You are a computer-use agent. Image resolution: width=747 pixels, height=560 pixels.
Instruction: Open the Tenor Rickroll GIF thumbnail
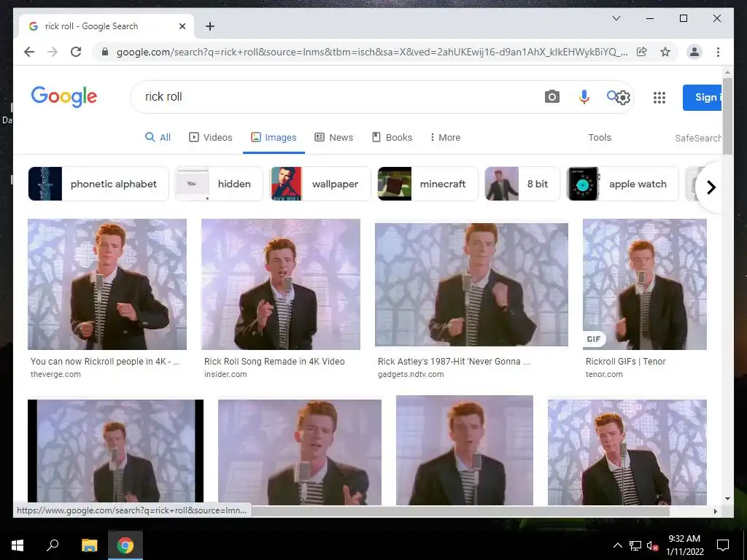(645, 284)
